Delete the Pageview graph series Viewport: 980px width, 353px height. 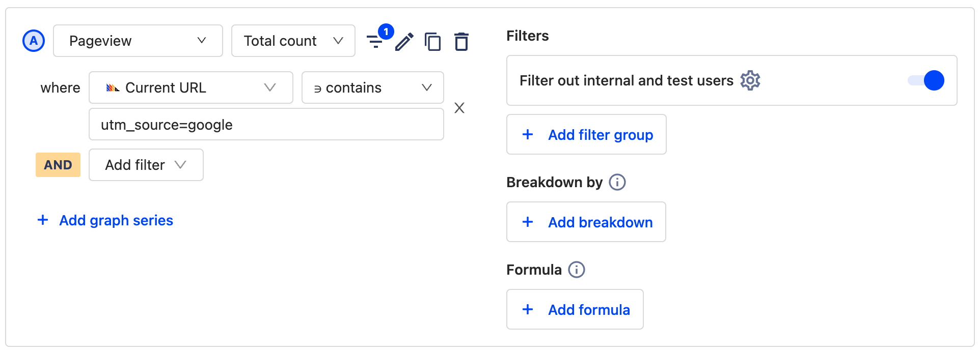(x=461, y=42)
